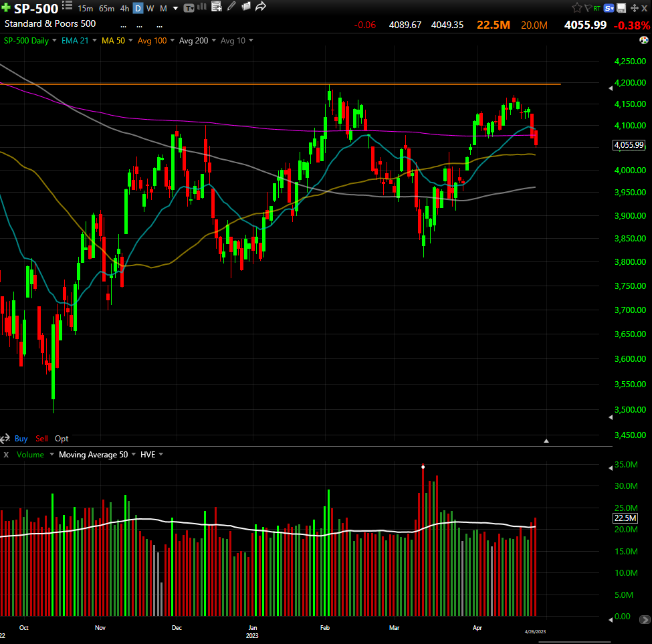652x644 pixels.
Task: Click the 4/26/2023 date label
Action: point(535,631)
